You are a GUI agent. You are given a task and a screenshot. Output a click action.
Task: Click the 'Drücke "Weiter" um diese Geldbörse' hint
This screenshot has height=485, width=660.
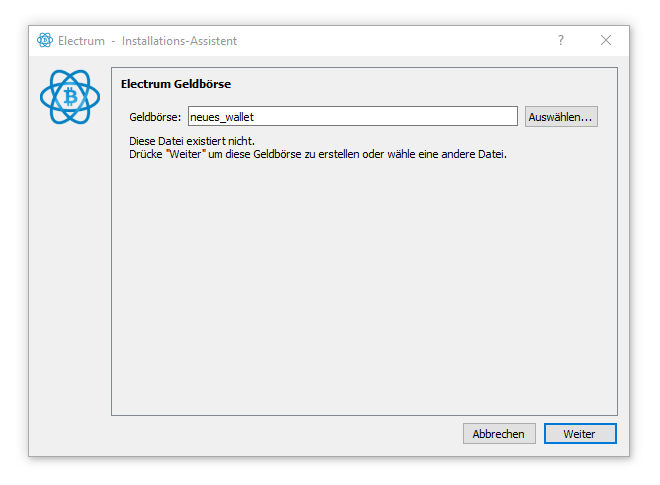(318, 154)
